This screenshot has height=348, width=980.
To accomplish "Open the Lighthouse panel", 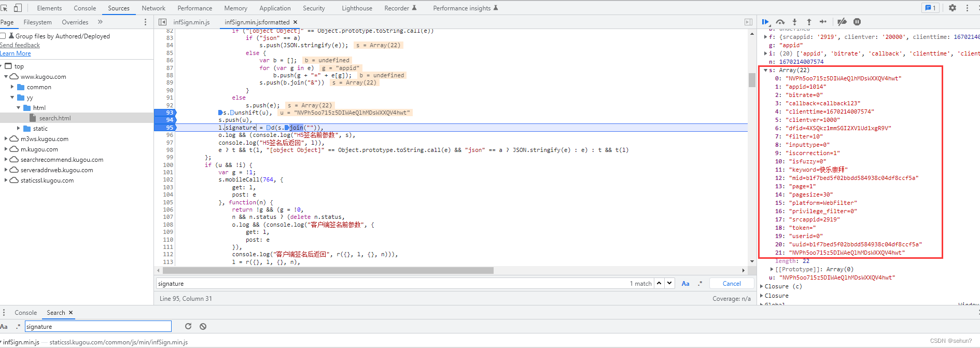I will tap(357, 8).
